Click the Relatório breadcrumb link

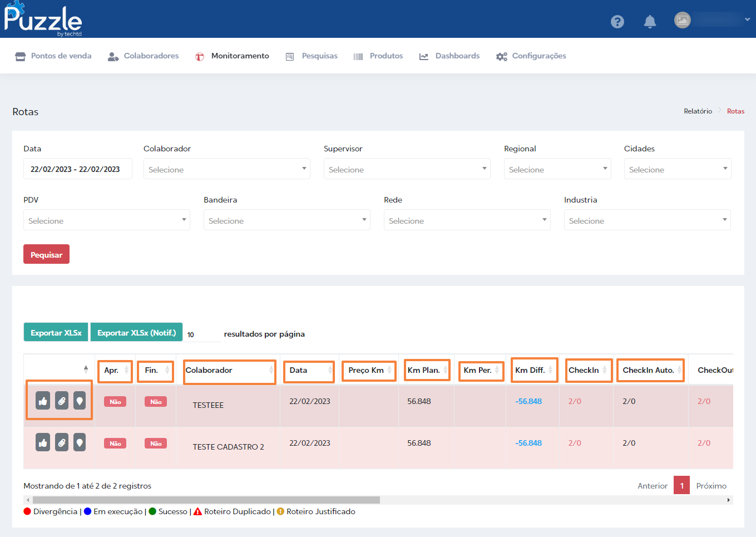pos(698,111)
